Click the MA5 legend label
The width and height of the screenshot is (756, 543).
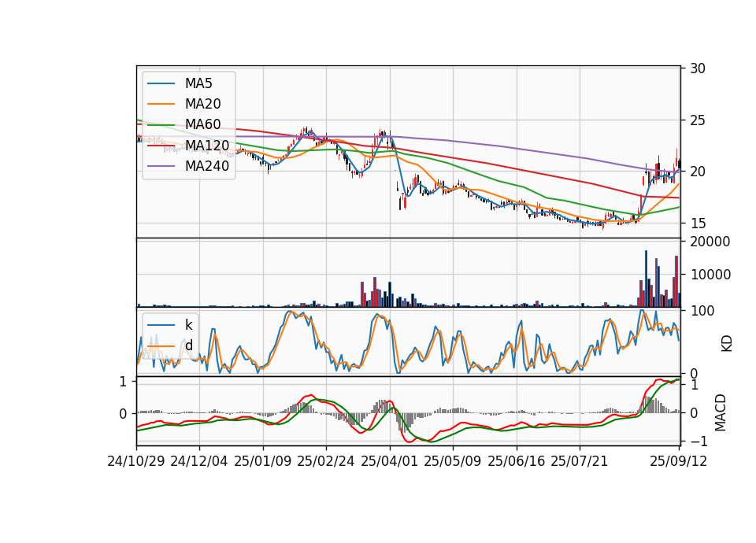[x=198, y=83]
